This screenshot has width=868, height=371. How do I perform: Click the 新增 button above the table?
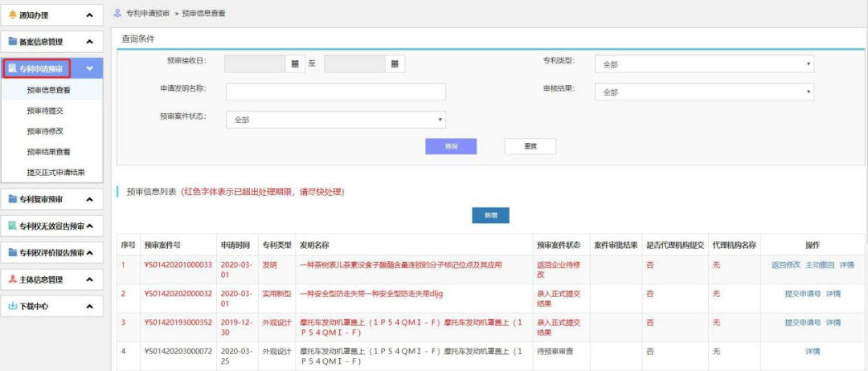coord(490,215)
